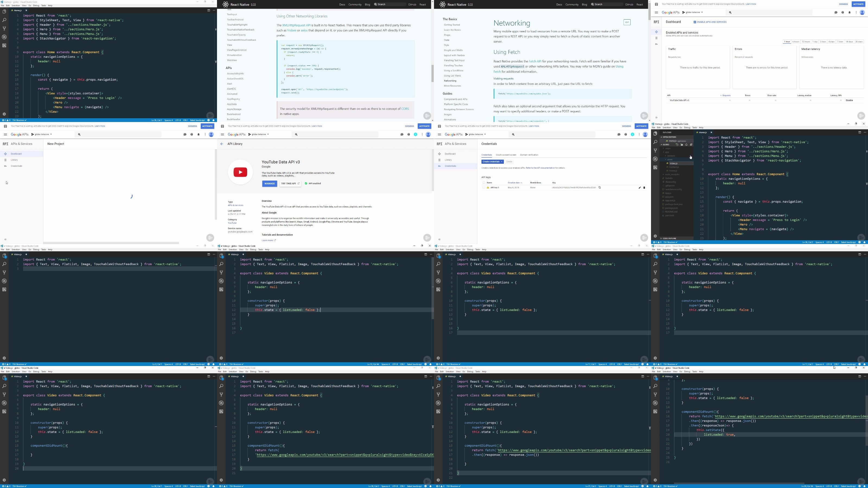Viewport: 868px width, 488px height.
Task: Click EDIT button on Networking docs page
Action: coord(627,22)
